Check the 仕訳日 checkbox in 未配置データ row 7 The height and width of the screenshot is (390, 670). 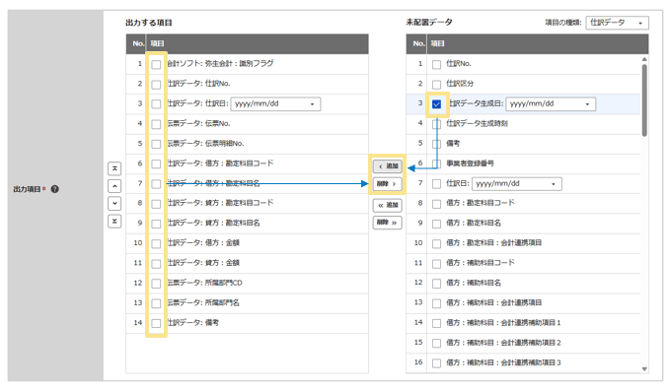[436, 184]
